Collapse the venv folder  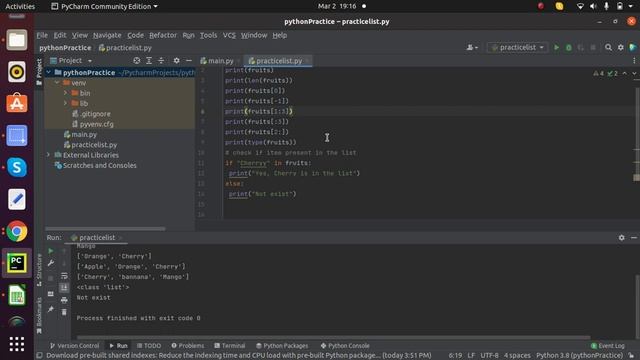(x=57, y=83)
